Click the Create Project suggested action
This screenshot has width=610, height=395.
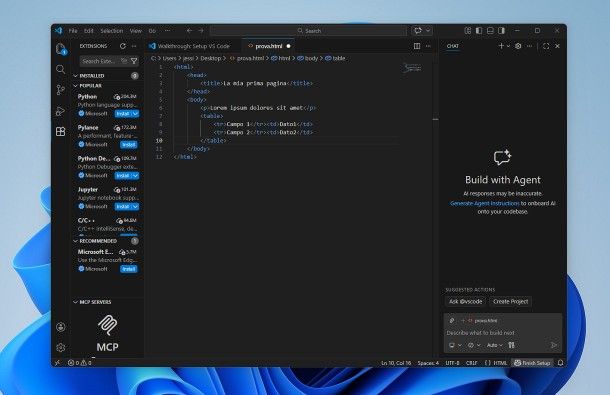tap(510, 302)
